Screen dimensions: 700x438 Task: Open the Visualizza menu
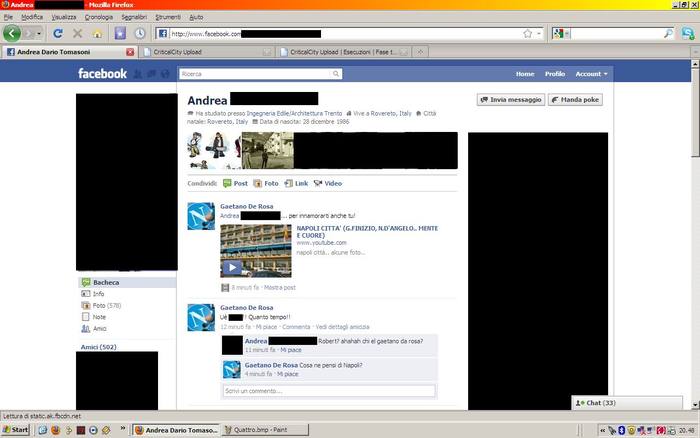[64, 17]
